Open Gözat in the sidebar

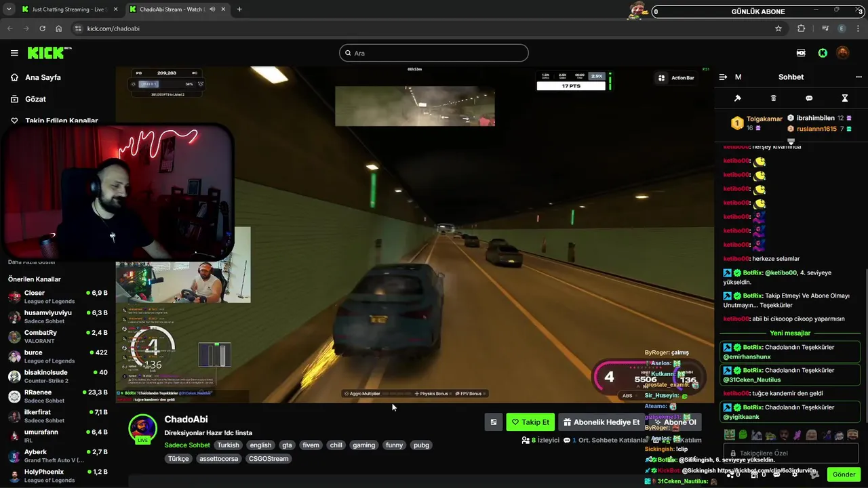click(x=35, y=99)
